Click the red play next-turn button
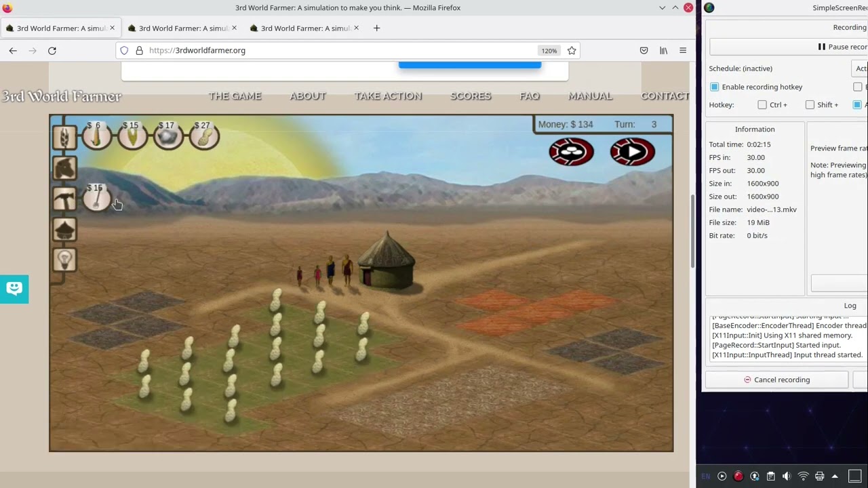This screenshot has height=488, width=868. pos(633,152)
